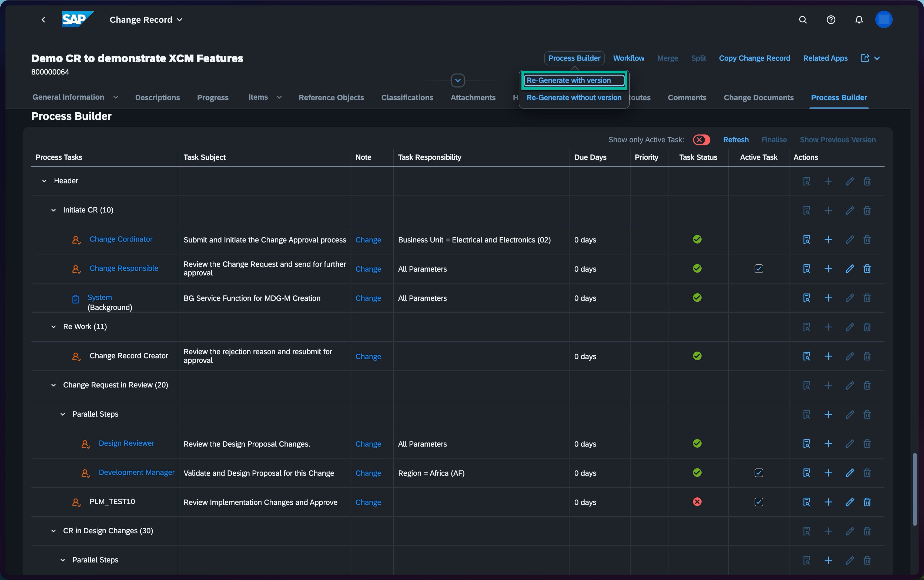
Task: Collapse Change Request in Review (20) node
Action: [x=53, y=385]
